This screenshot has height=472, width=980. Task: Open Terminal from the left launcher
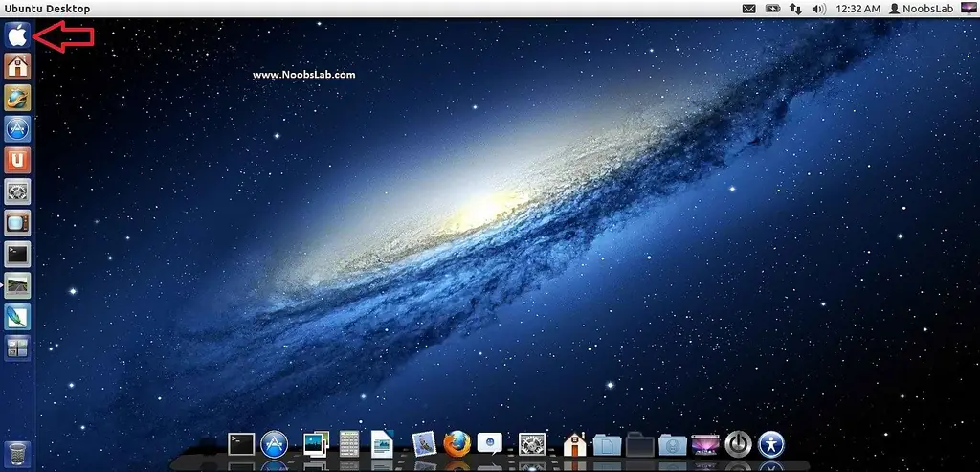tap(17, 255)
